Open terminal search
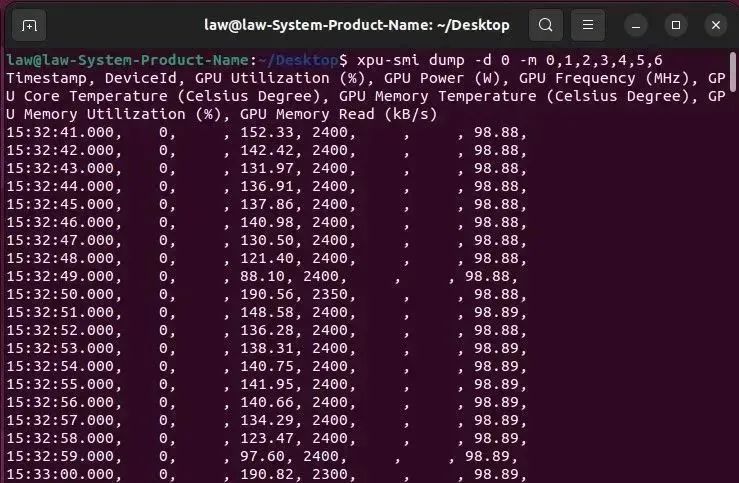Image resolution: width=739 pixels, height=483 pixels. 545,25
